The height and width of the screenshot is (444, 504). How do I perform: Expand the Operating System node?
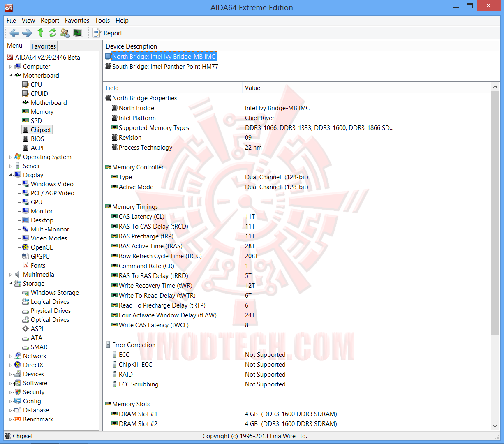click(11, 157)
